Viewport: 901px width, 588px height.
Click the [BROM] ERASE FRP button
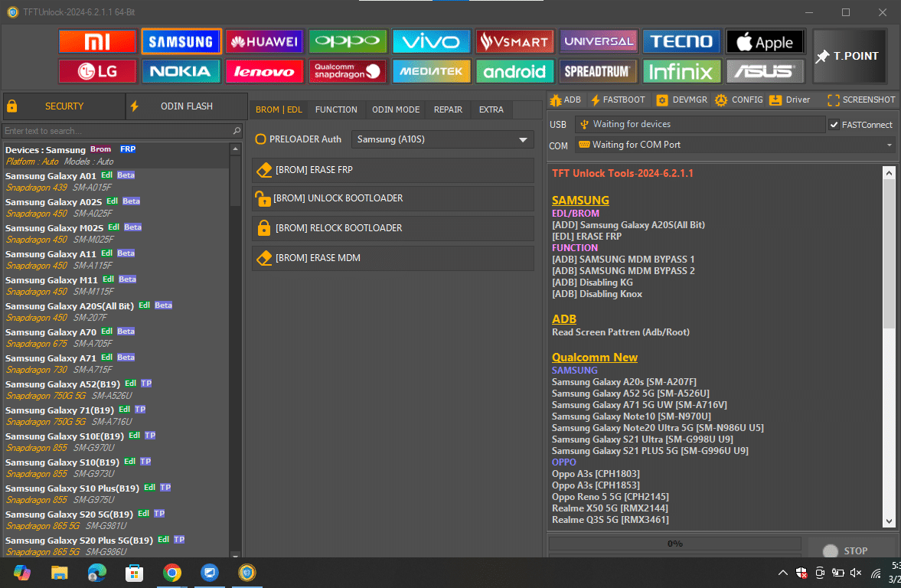393,170
